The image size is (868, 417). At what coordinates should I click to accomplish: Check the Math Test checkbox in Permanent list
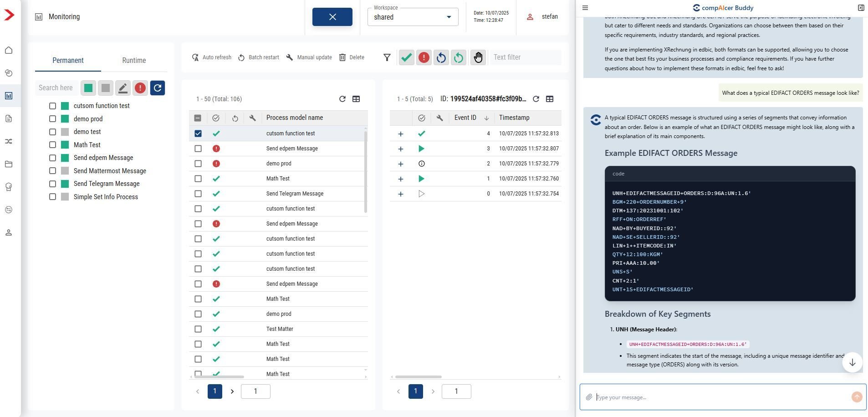(x=52, y=145)
